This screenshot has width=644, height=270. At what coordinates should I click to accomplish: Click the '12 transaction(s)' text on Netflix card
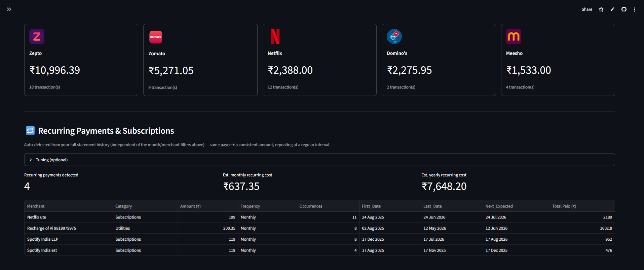click(283, 87)
